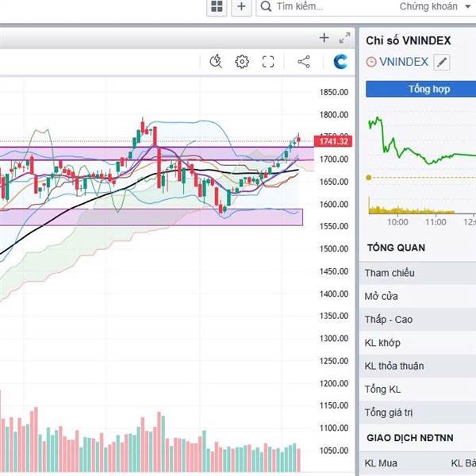This screenshot has height=476, width=476.
Task: Click the TỔNG QUAN section header
Action: tap(396, 248)
